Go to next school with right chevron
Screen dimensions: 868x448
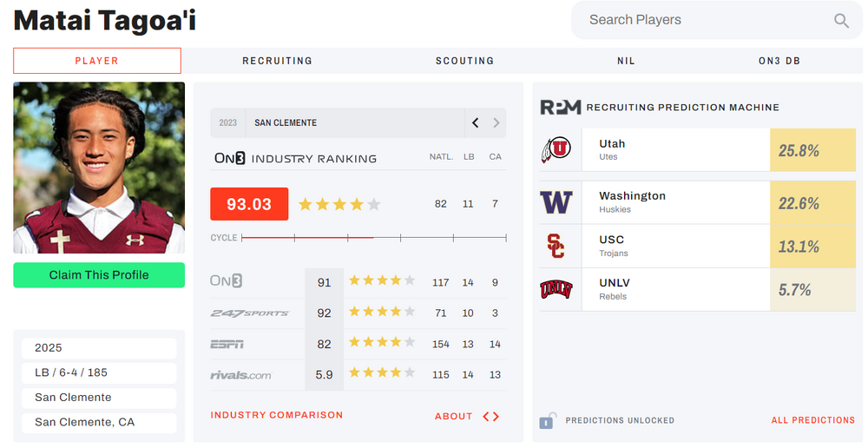(x=496, y=122)
